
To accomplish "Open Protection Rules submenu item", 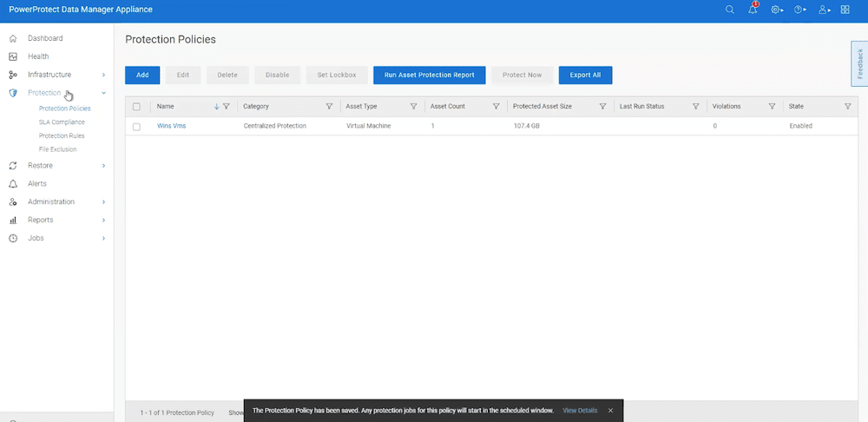I will (62, 135).
